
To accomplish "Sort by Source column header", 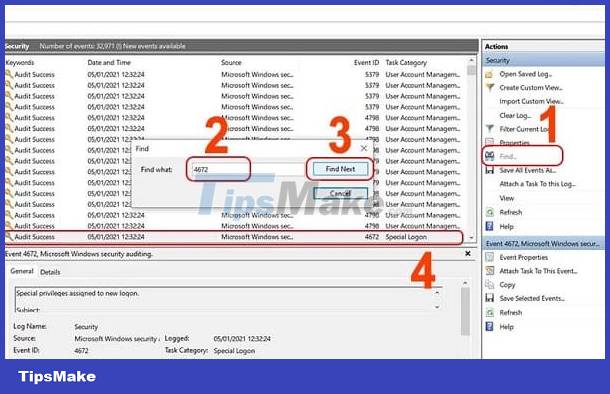I will 231,63.
